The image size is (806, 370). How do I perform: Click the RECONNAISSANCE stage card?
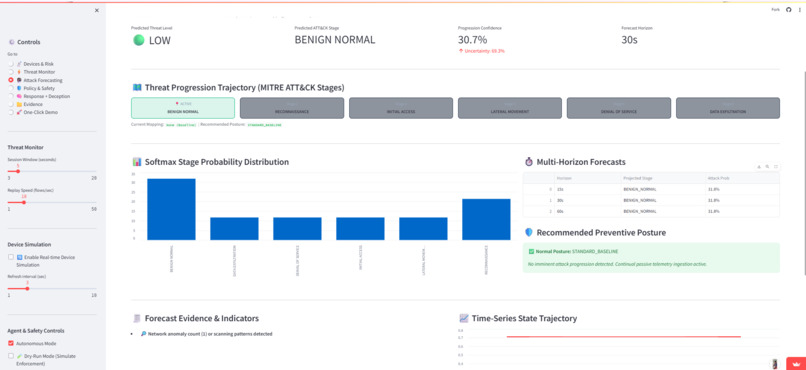(292, 108)
